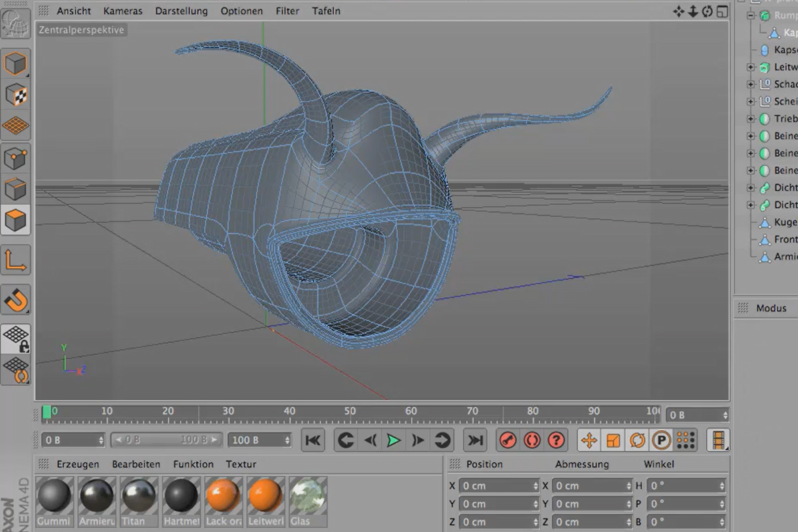Image resolution: width=798 pixels, height=532 pixels.
Task: Click the Axis mode L-shaped icon
Action: click(x=15, y=260)
